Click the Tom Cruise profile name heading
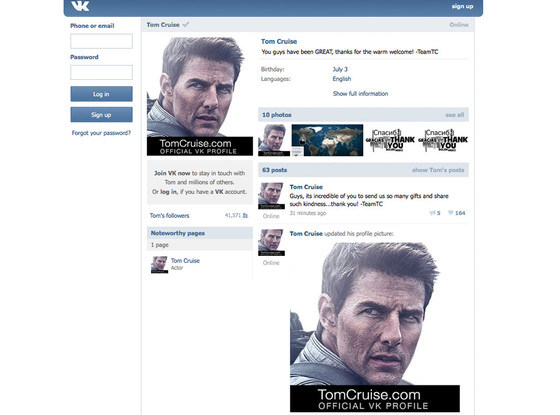The height and width of the screenshot is (415, 560). point(279,41)
